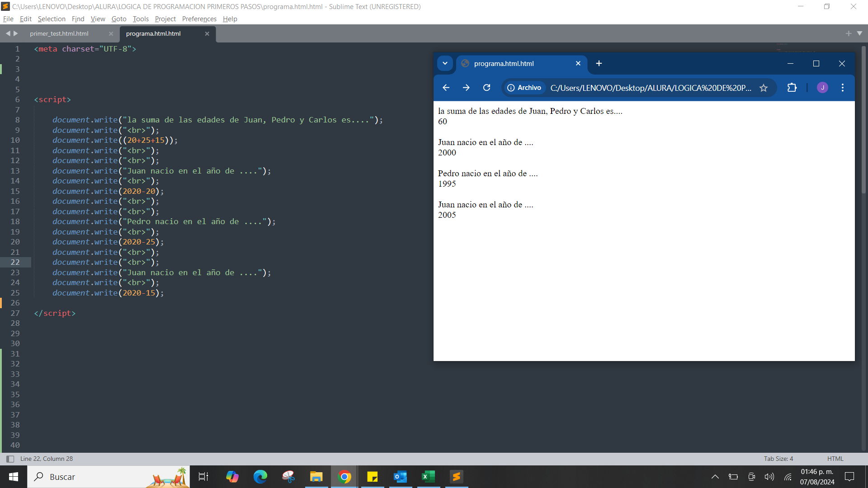The width and height of the screenshot is (868, 488).
Task: Change Tab Size: 4 setting
Action: (x=778, y=459)
